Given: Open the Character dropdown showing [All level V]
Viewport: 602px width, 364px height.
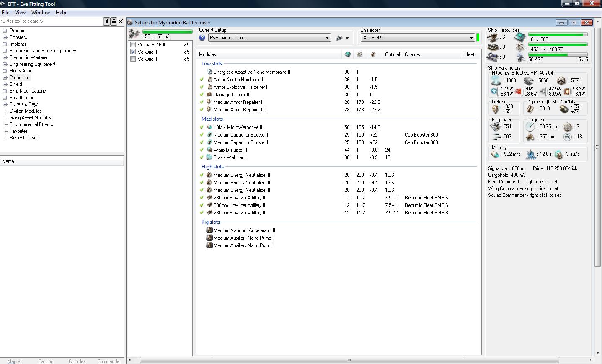Looking at the screenshot, I should point(418,38).
